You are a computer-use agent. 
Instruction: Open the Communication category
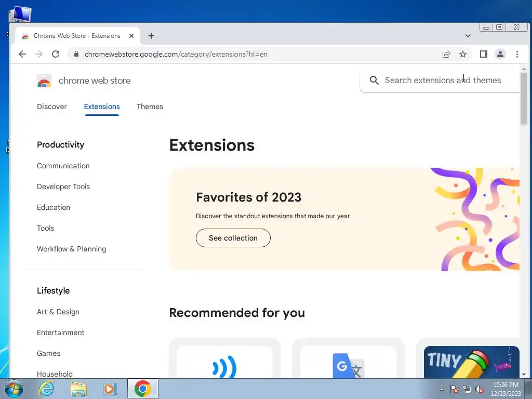point(63,166)
